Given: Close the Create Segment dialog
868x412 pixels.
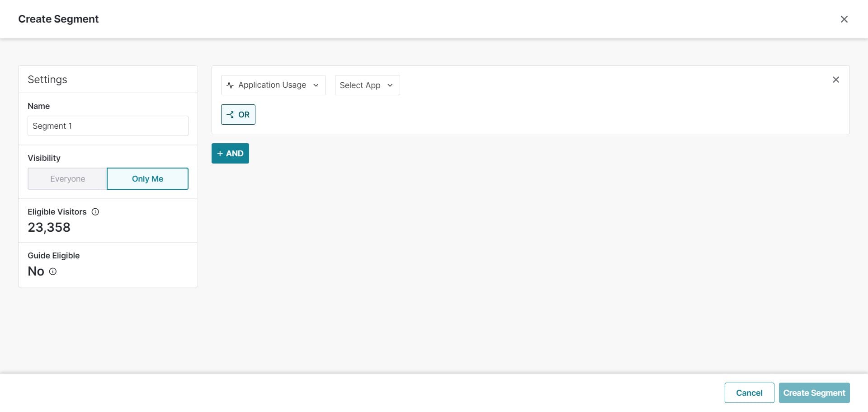Looking at the screenshot, I should coord(844,19).
